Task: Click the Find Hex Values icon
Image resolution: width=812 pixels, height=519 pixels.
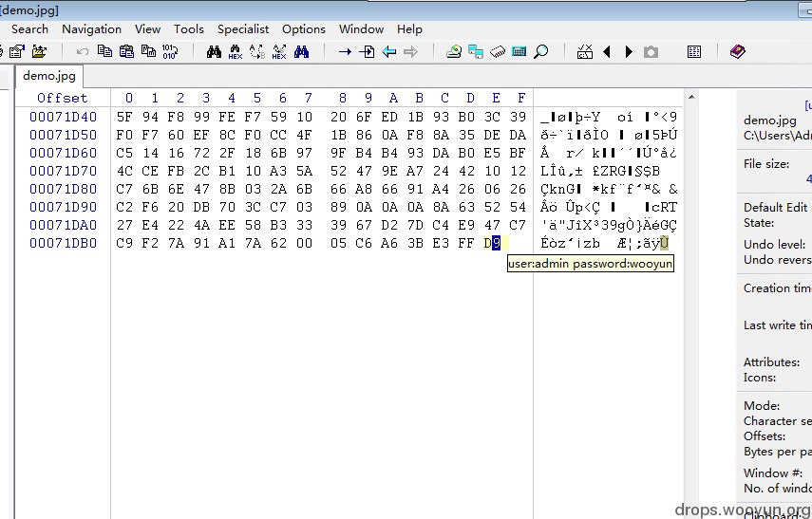Action: point(236,52)
